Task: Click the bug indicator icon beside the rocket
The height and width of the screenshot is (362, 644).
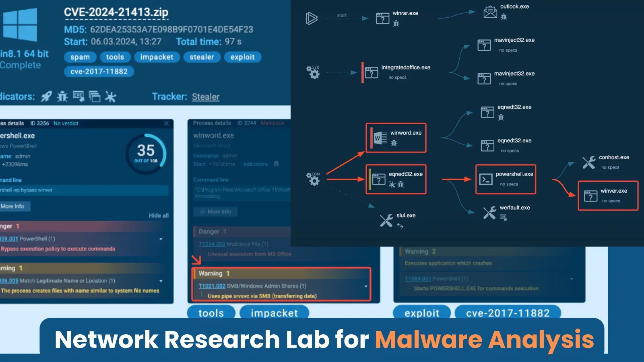Action: (x=62, y=97)
